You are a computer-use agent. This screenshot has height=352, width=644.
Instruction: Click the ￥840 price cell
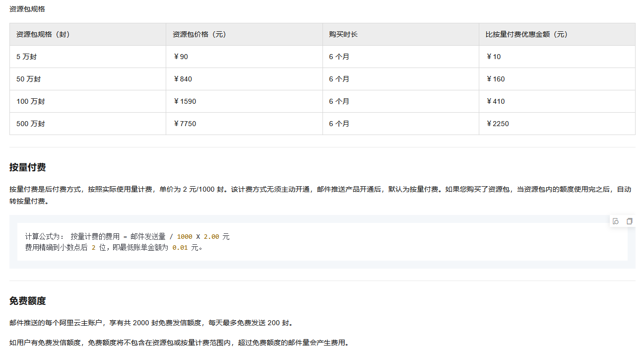183,79
